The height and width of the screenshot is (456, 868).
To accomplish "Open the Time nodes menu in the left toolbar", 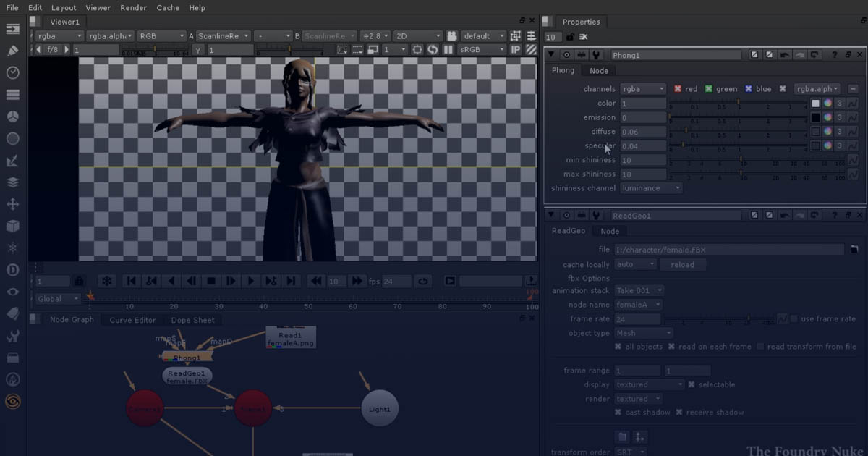I will (12, 72).
